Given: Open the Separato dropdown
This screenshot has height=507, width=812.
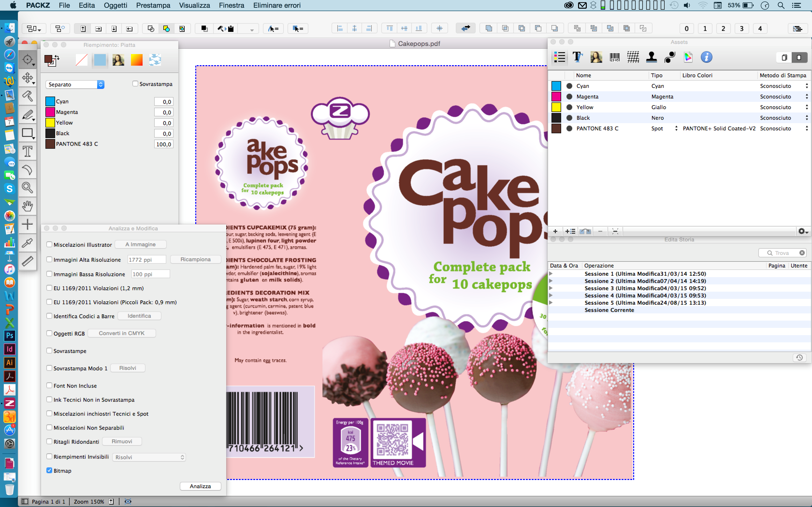Looking at the screenshot, I should pyautogui.click(x=75, y=84).
